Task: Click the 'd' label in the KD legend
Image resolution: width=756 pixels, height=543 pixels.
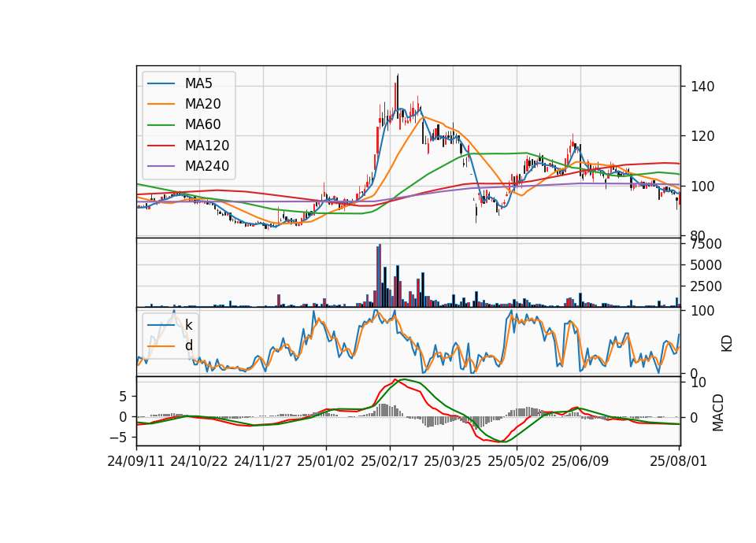Action: click(x=188, y=345)
